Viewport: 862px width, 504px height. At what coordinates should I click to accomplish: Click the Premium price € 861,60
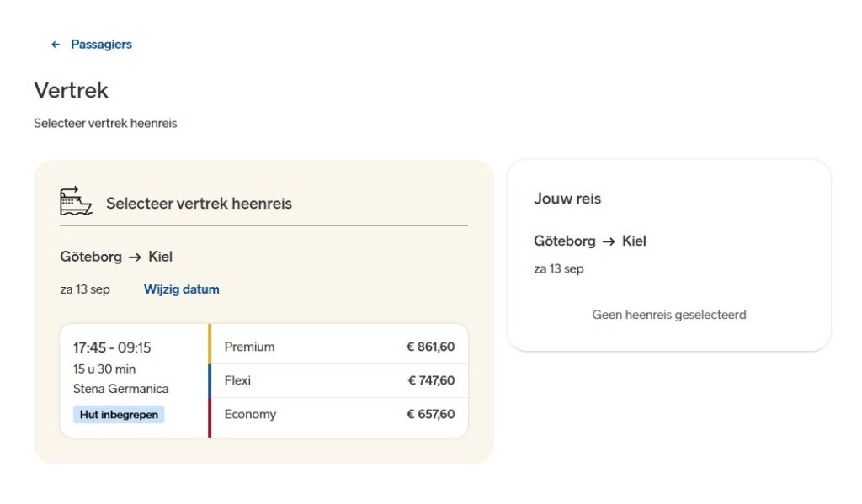430,347
